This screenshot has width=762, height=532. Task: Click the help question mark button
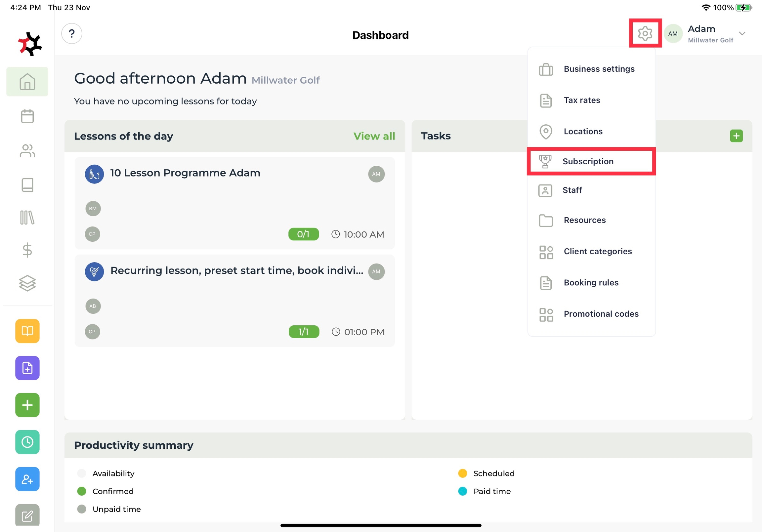tap(72, 33)
